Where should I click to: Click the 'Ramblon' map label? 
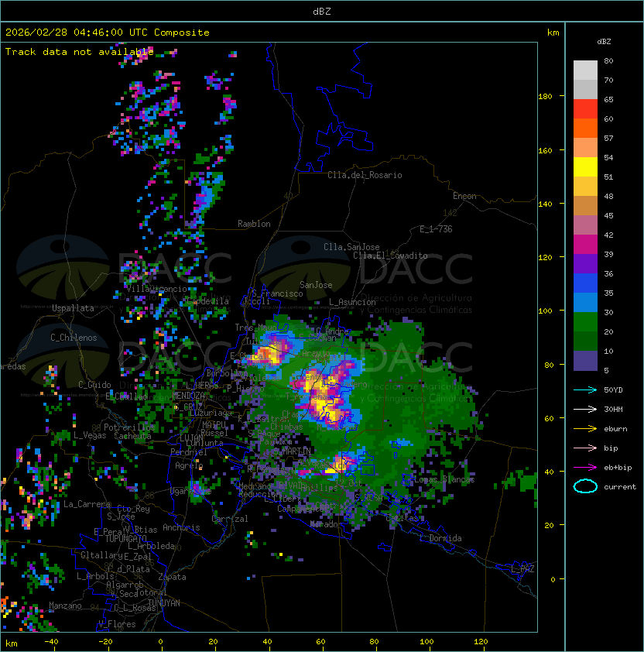tap(254, 224)
